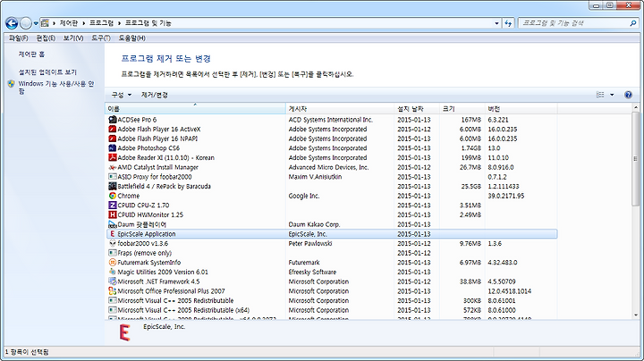Click the Magic Utilities 2009 icon
This screenshot has height=361, width=644.
point(113,272)
